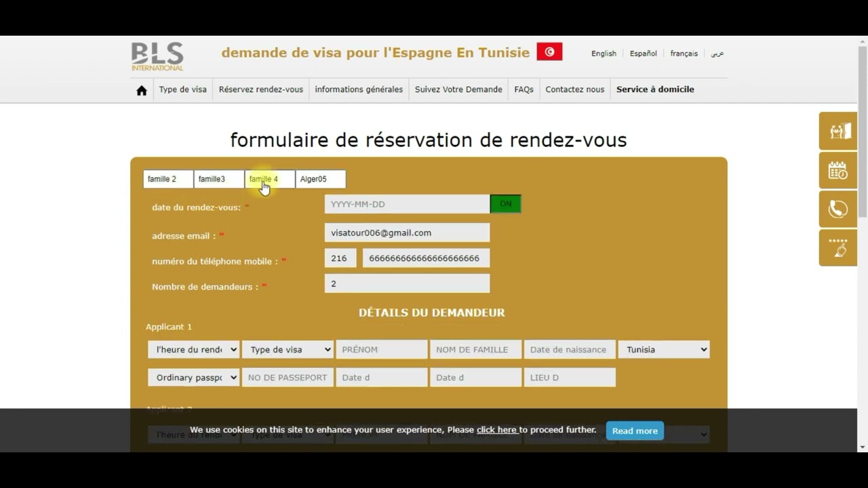Focus the second Date d passport field

[475, 378]
